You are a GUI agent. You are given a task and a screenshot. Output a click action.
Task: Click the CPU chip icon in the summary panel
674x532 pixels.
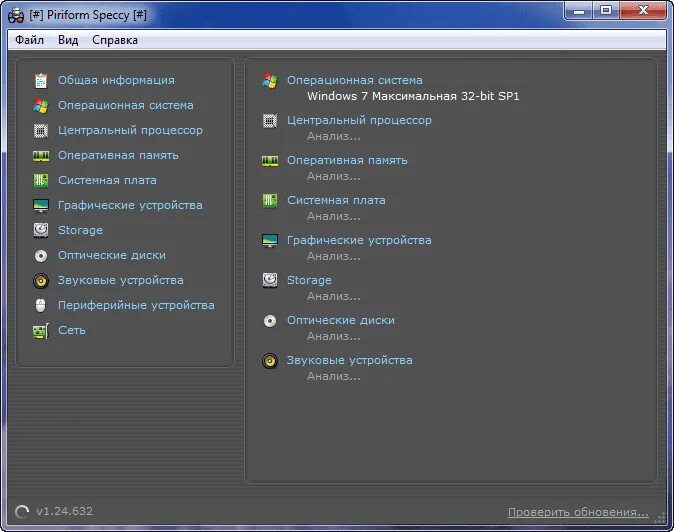(x=270, y=121)
